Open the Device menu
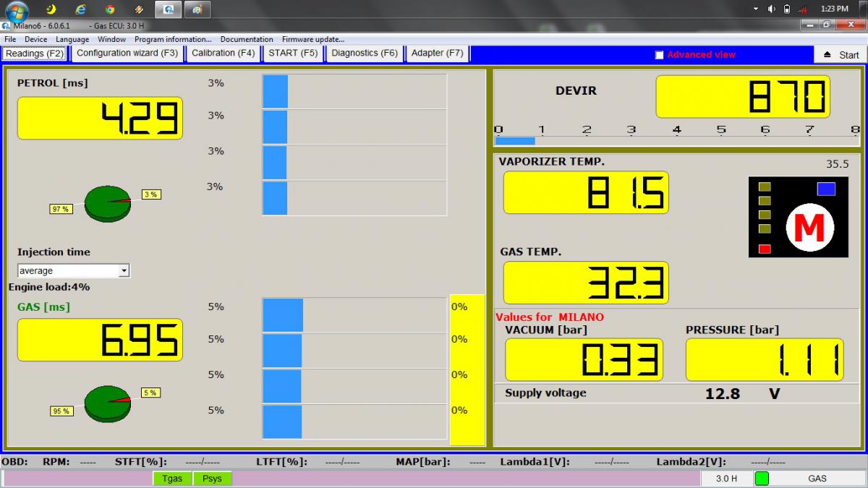 [x=35, y=39]
